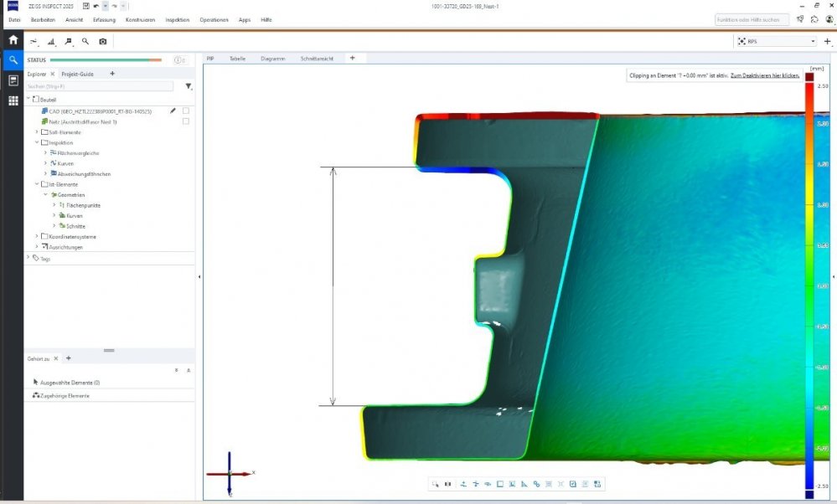Expand the Soll-Elemente tree node

click(x=36, y=132)
